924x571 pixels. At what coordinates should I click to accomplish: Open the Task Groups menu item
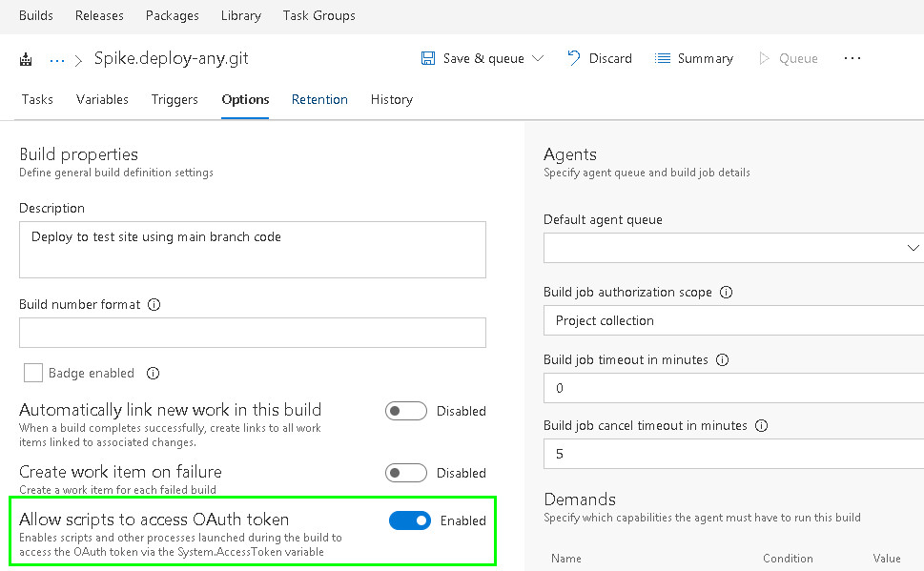pyautogui.click(x=318, y=15)
